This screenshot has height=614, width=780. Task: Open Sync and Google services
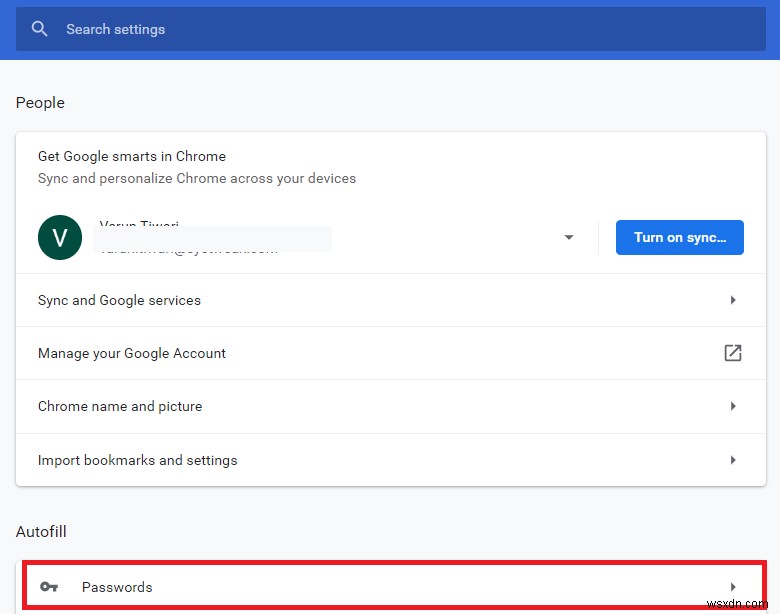(390, 300)
